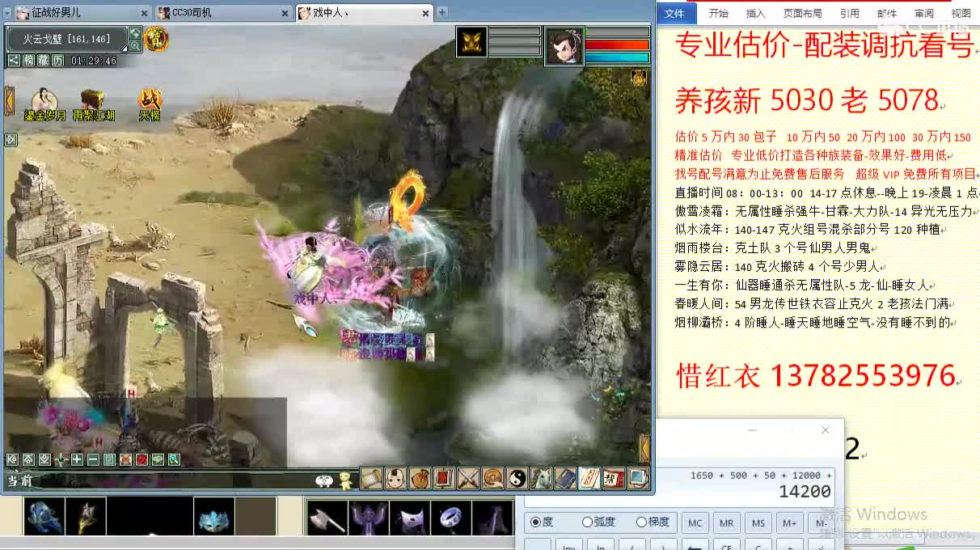This screenshot has height=550, width=980.
Task: Click the red circle block chat icon
Action: pos(142,459)
